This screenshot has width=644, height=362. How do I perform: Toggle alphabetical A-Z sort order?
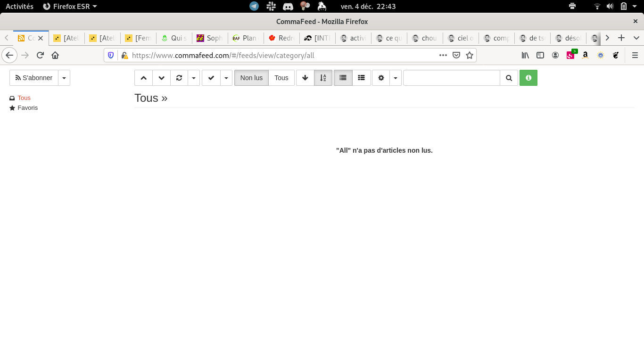[x=323, y=78]
